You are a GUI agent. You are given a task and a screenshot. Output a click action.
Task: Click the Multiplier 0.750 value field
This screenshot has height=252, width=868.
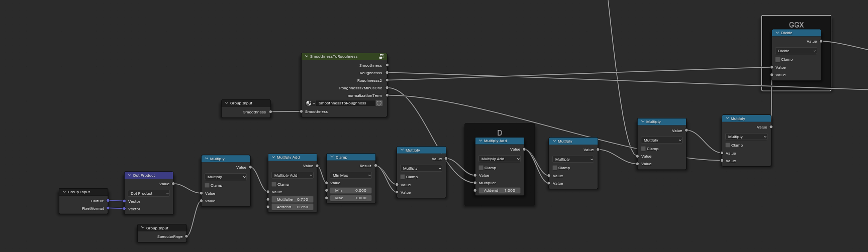point(293,199)
